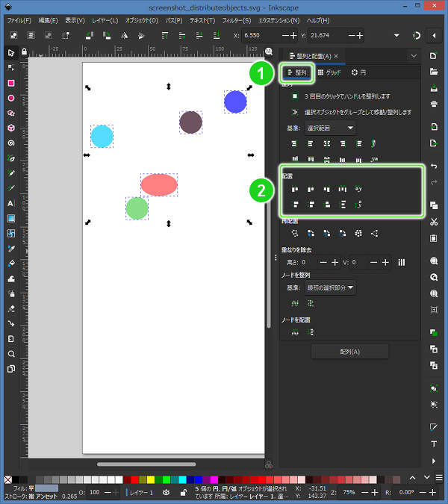Toggle layer visibility eye icon
This screenshot has height=504, width=448.
point(164,493)
